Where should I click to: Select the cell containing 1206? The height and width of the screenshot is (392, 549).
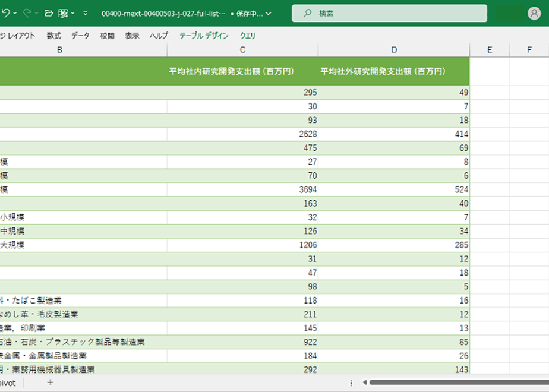click(x=242, y=245)
